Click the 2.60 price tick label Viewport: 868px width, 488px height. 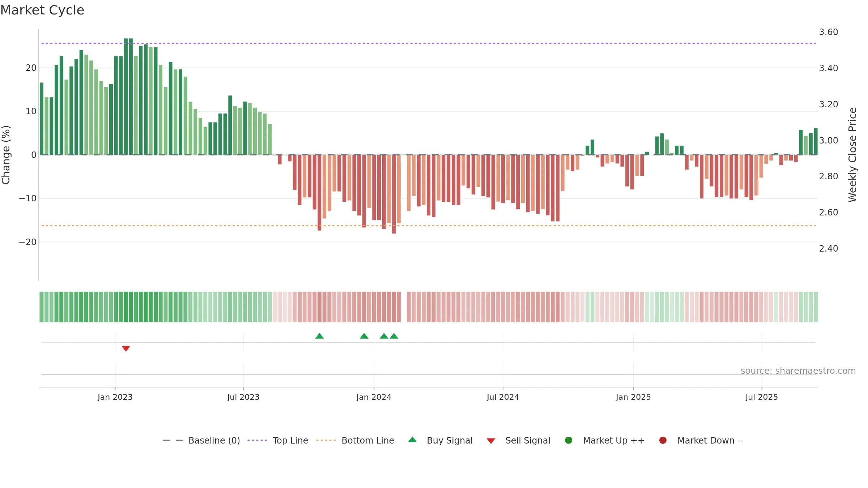[829, 212]
